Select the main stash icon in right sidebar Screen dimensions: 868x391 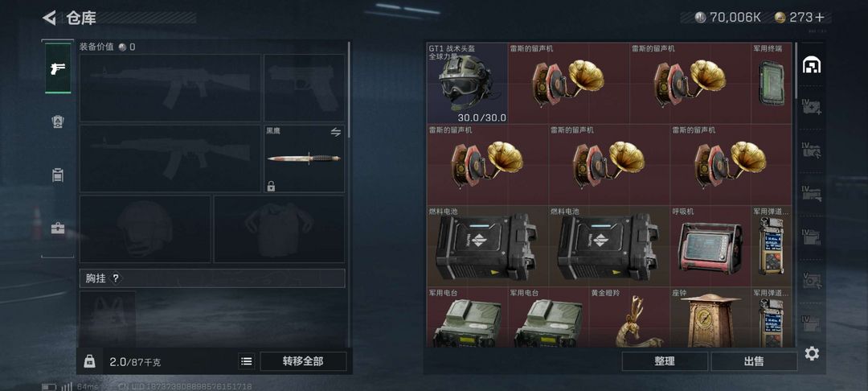812,65
